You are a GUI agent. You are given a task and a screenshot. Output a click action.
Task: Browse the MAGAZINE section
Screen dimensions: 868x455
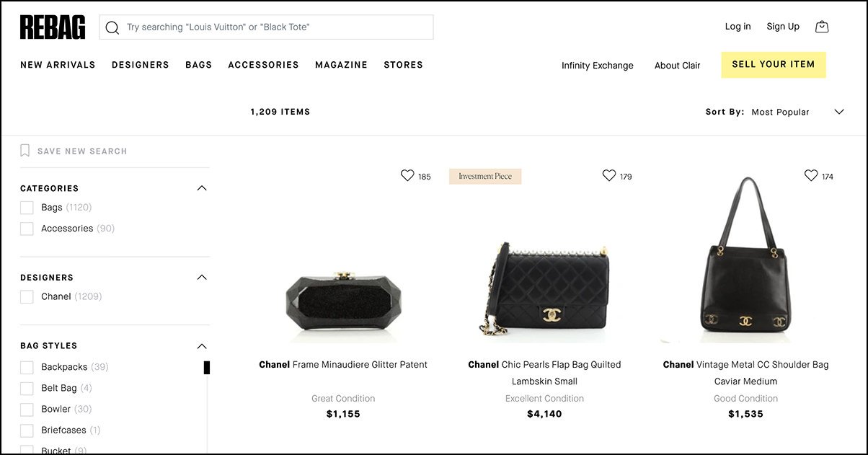click(x=341, y=65)
